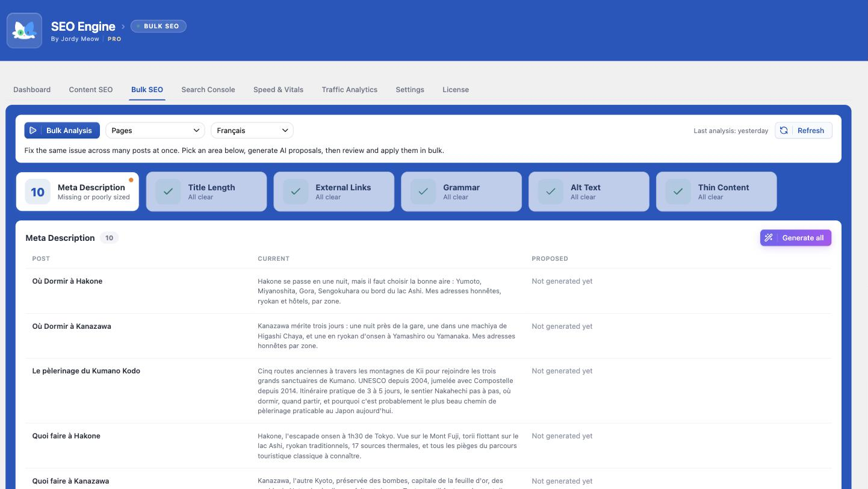Click the SEO Engine cat logo
Viewport: 868px width, 489px height.
pos(24,30)
